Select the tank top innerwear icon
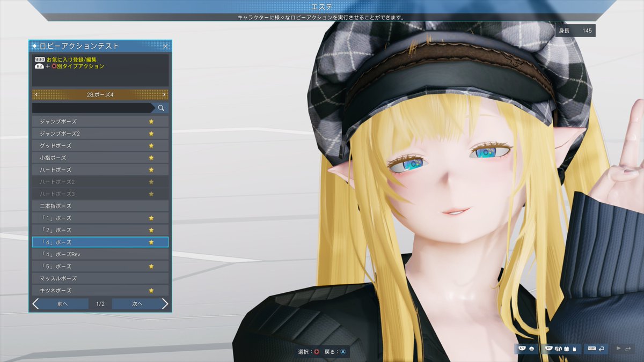The width and height of the screenshot is (644, 362). (574, 349)
